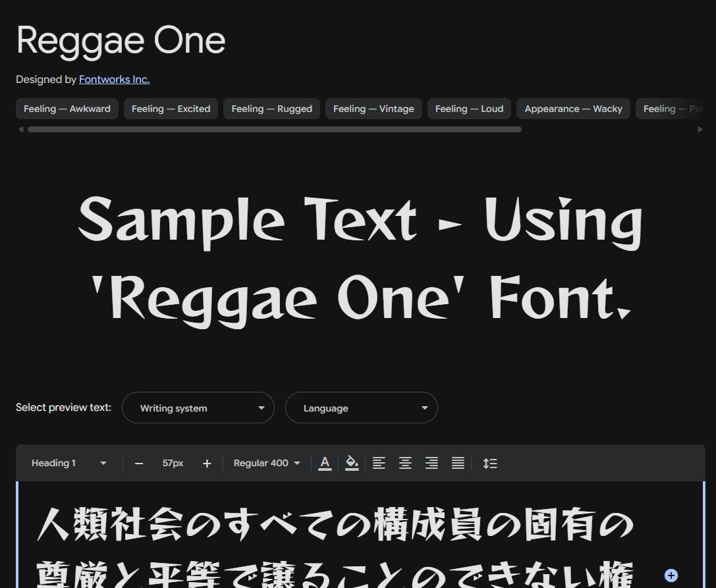Click the blue add plus icon
The width and height of the screenshot is (716, 588).
tap(671, 575)
